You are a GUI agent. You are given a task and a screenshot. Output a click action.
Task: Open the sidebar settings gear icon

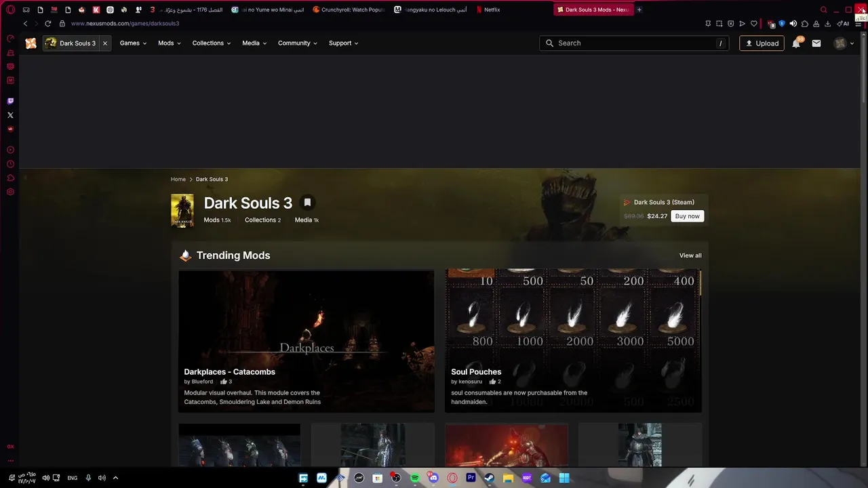point(10,192)
